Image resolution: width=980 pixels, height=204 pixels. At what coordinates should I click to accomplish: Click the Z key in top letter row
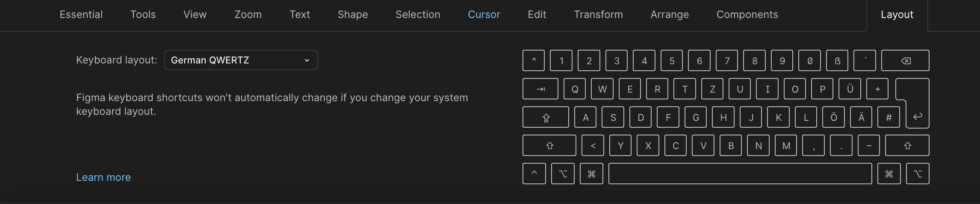[712, 89]
